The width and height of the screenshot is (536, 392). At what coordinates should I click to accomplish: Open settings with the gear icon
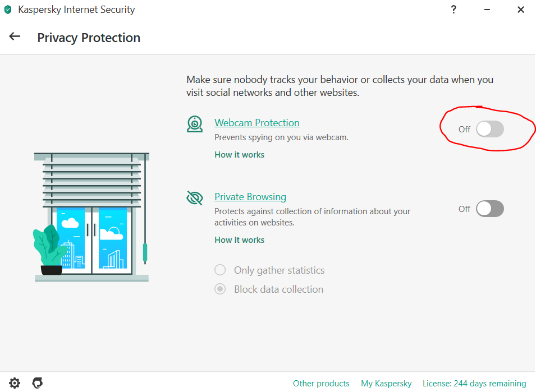pos(15,384)
